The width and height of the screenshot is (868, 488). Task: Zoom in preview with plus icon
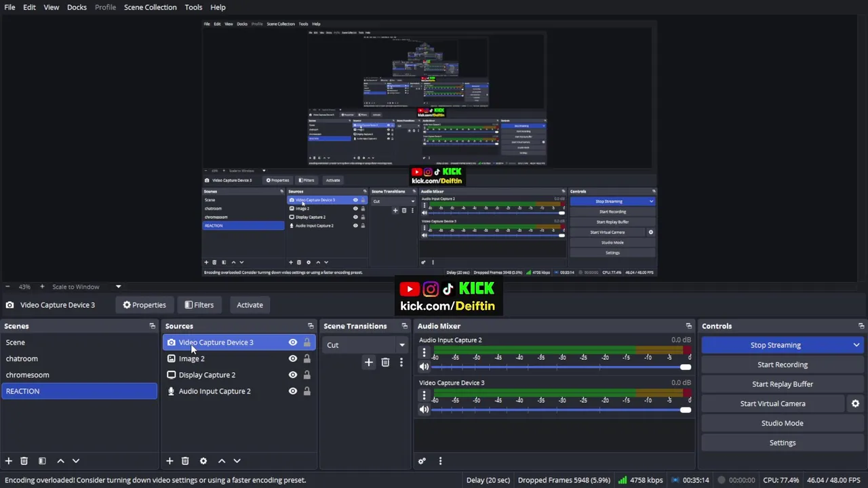pyautogui.click(x=41, y=287)
